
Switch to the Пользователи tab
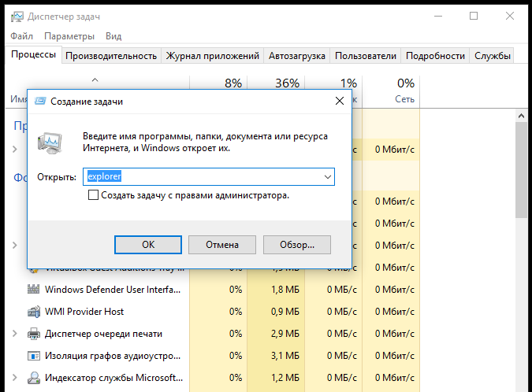coord(366,56)
